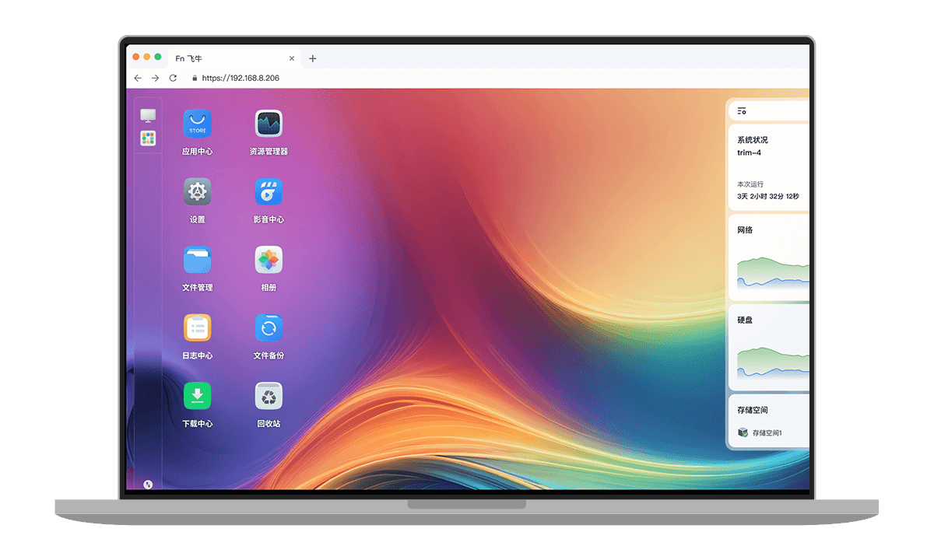Viewport: 934px width, 560px height.
Task: Open the colorful app grid launcher
Action: click(148, 138)
